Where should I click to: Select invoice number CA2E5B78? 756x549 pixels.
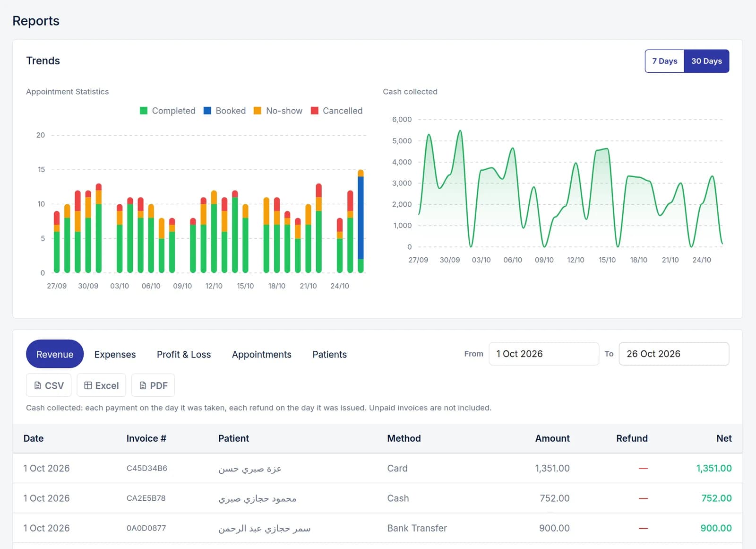click(146, 498)
